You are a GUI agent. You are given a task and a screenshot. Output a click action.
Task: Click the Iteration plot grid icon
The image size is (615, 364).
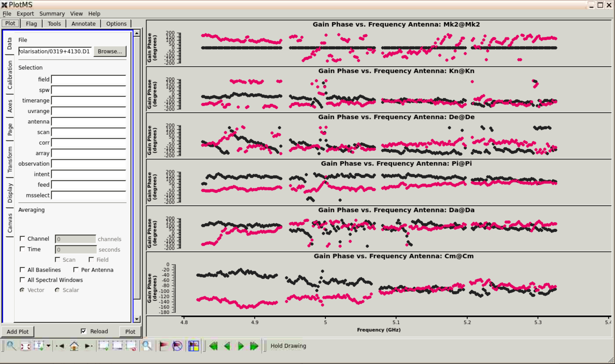tap(193, 346)
